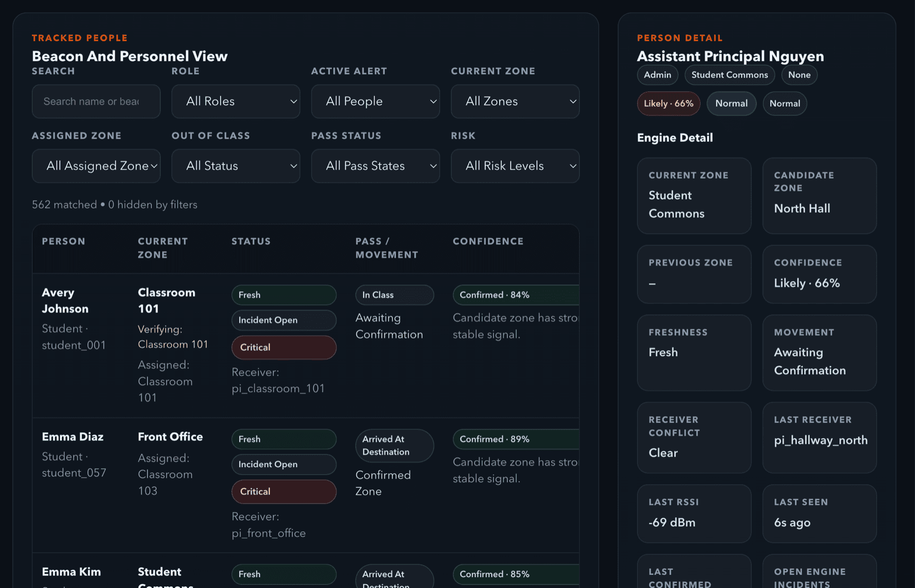Click Emma Diaz's Arrived At Destination badge
Image resolution: width=915 pixels, height=588 pixels.
pyautogui.click(x=394, y=446)
